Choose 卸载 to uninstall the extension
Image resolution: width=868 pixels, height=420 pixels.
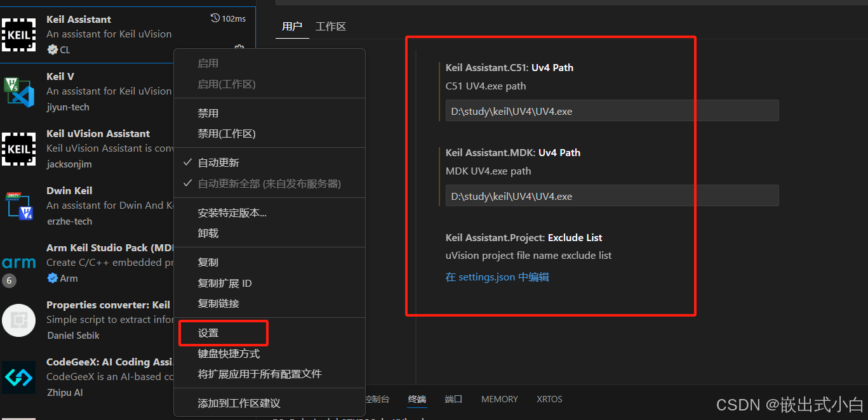click(269, 233)
